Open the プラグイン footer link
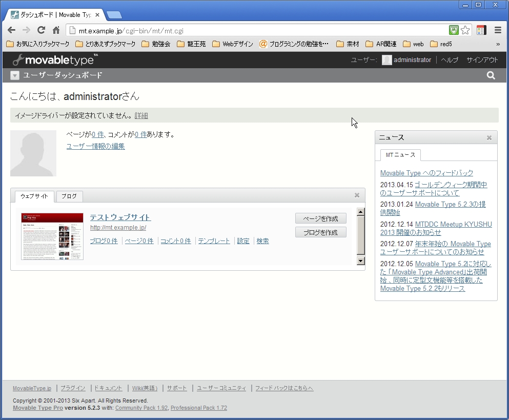 pos(73,388)
